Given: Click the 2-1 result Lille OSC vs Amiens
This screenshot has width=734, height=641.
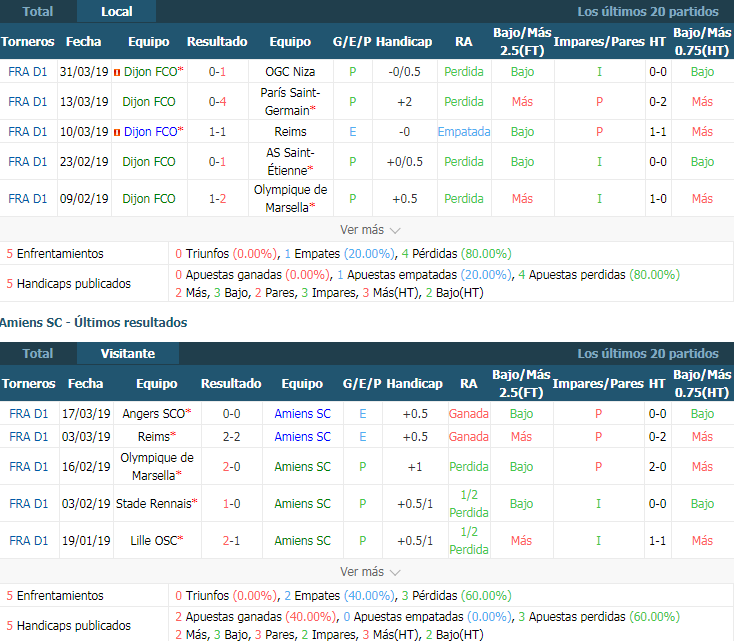Looking at the screenshot, I should 231,540.
